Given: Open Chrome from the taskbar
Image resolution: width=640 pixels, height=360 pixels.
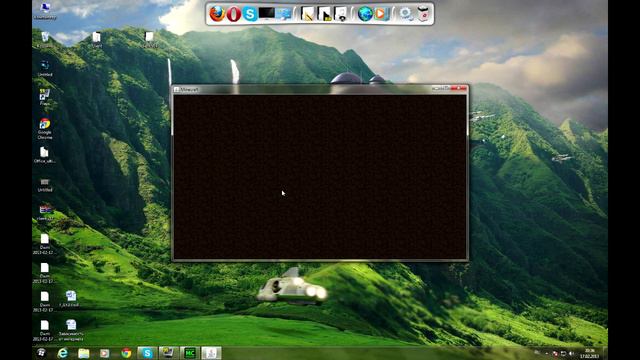Looking at the screenshot, I should point(126,353).
